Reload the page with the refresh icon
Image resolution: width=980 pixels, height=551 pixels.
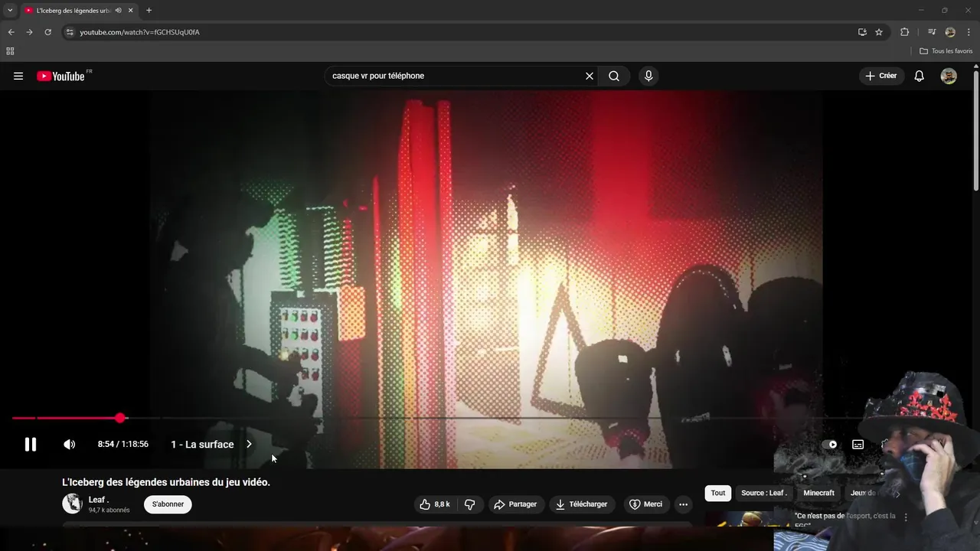tap(47, 32)
